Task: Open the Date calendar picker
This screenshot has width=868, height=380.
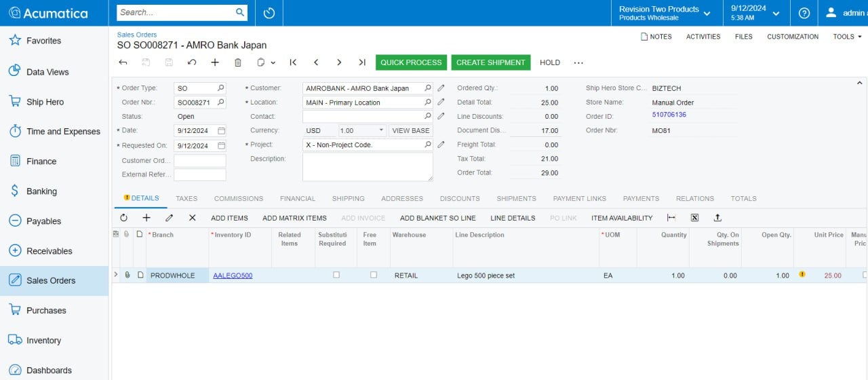Action: tap(221, 130)
